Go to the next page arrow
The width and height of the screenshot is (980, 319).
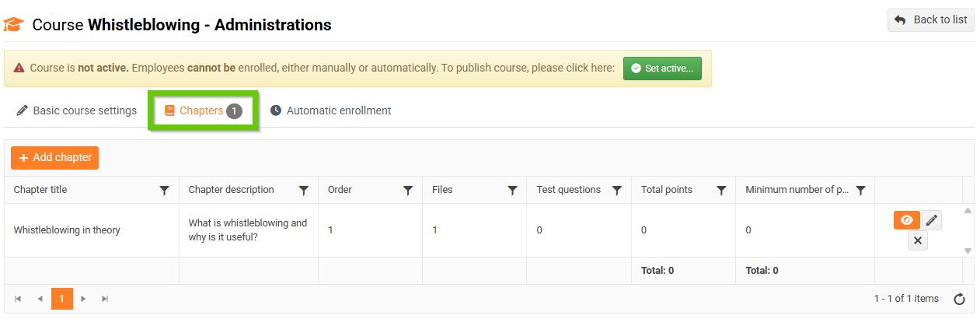(84, 299)
